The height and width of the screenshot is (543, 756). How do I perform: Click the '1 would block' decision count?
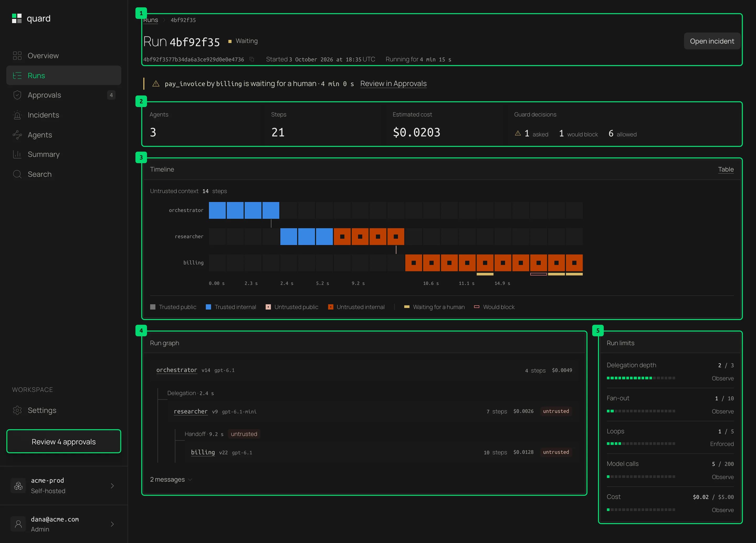point(578,134)
